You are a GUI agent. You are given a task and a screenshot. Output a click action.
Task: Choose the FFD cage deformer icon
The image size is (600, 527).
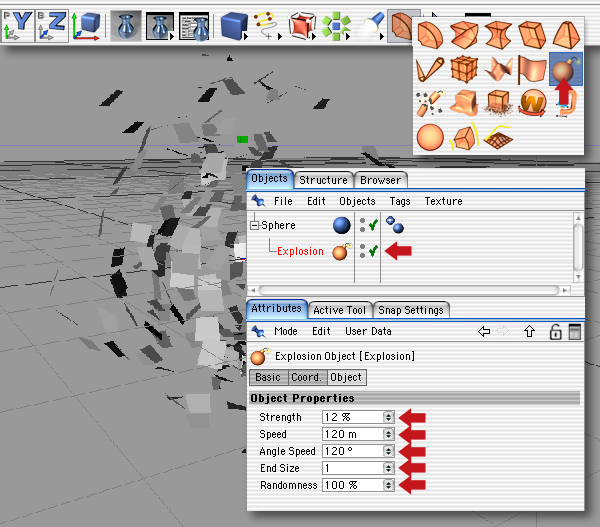[464, 69]
